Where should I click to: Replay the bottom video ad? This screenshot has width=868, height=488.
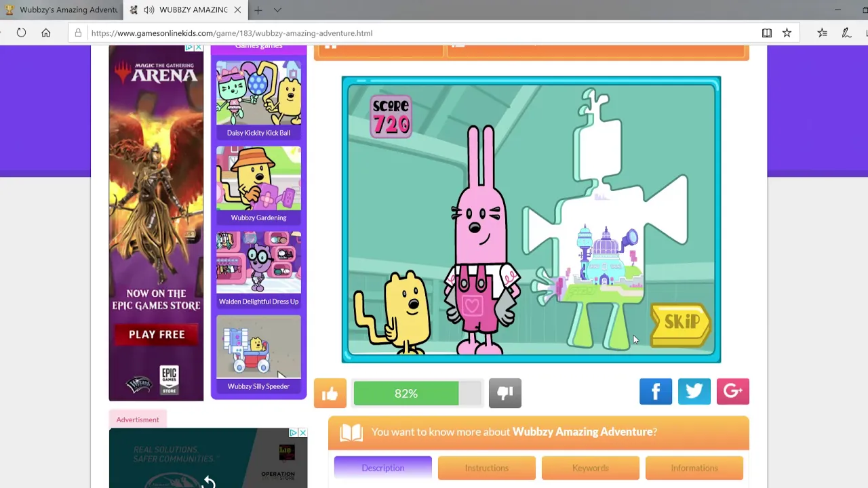[x=208, y=482]
